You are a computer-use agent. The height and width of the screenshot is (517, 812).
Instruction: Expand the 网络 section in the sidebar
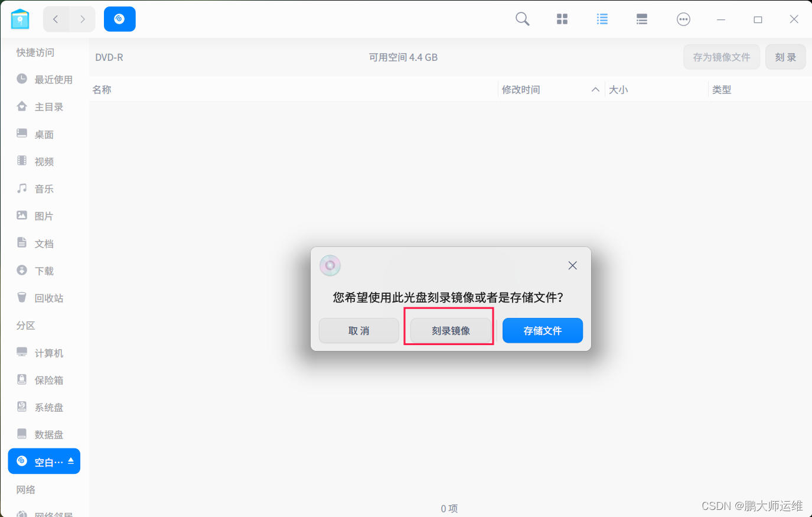25,489
